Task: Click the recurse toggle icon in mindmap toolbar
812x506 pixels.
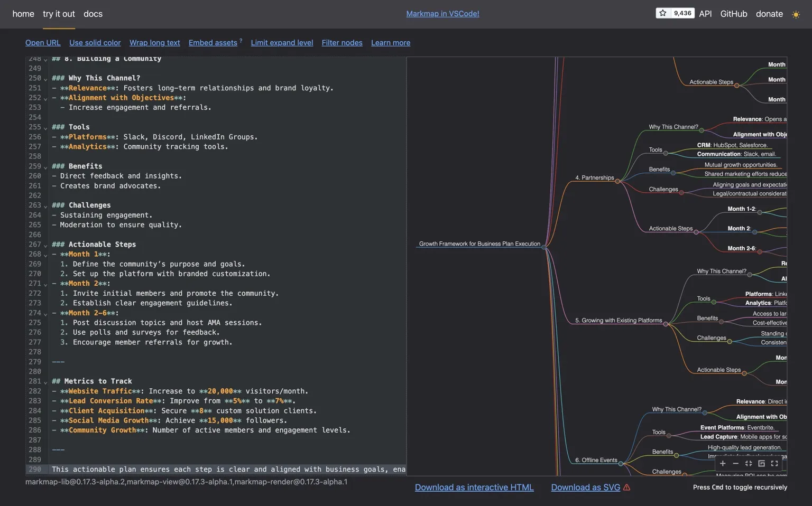Action: click(x=761, y=464)
